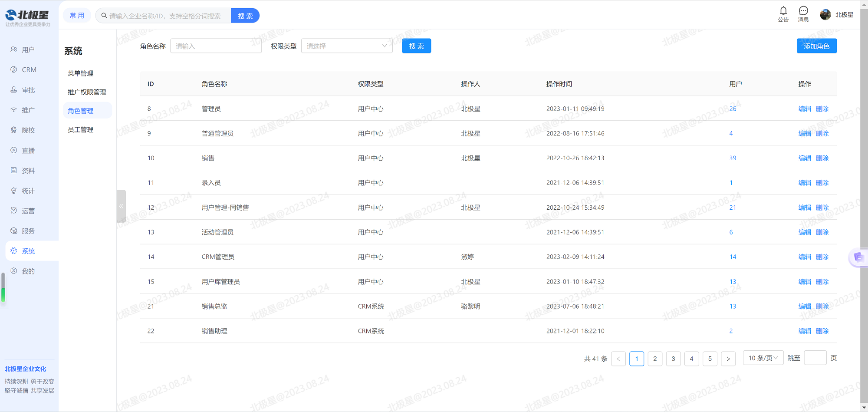Image resolution: width=868 pixels, height=412 pixels.
Task: Open user count 21 for 用户管理-同销售
Action: tap(733, 208)
